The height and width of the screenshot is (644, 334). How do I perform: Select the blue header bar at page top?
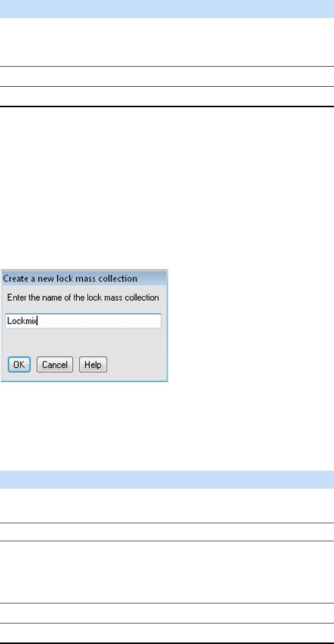(x=167, y=9)
